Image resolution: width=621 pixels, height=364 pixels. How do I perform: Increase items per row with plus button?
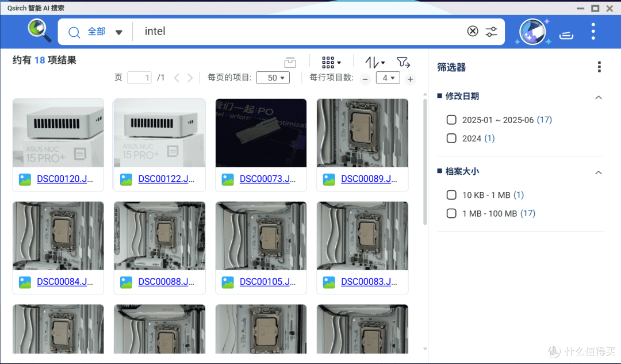pyautogui.click(x=411, y=79)
